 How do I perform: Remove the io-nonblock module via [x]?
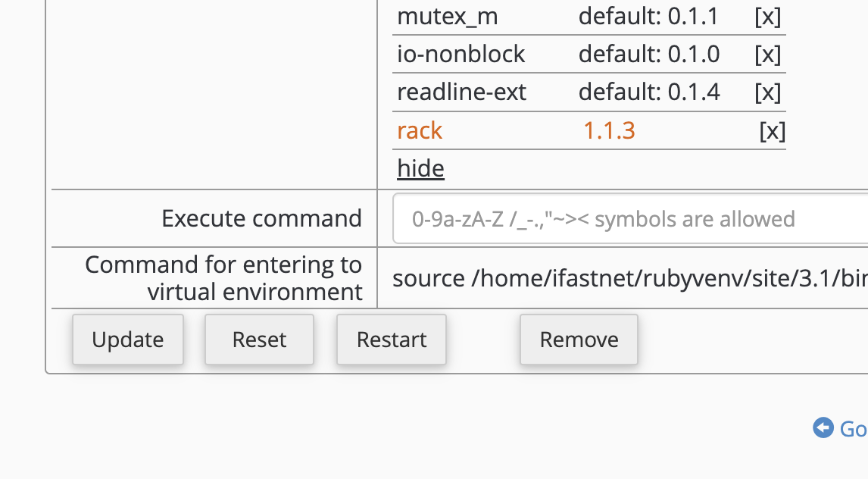tap(767, 55)
